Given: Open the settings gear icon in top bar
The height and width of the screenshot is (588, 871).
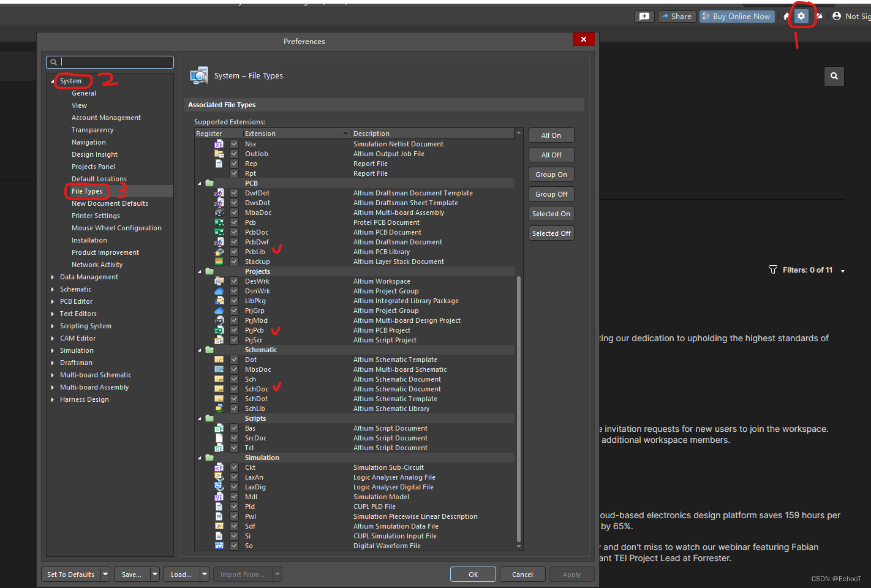Looking at the screenshot, I should click(801, 17).
